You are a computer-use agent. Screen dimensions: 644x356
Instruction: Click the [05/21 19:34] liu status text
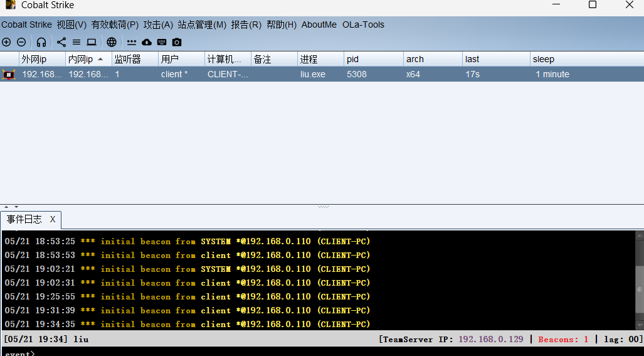point(46,340)
